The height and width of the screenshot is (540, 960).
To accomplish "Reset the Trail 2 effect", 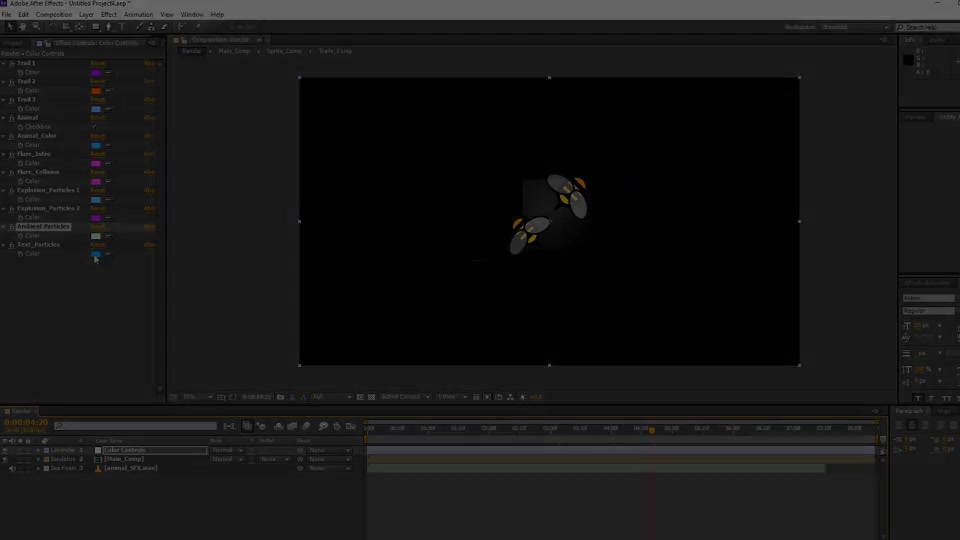I will pos(98,81).
